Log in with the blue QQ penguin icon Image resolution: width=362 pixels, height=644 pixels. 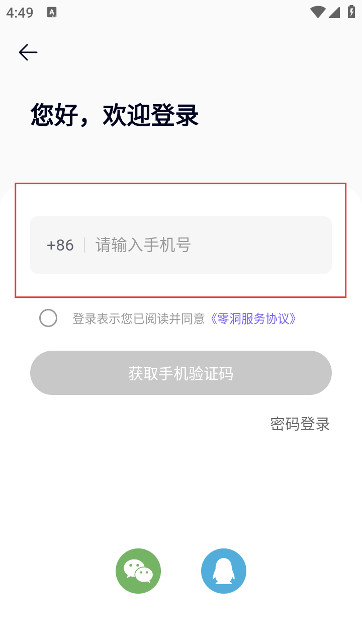(224, 571)
